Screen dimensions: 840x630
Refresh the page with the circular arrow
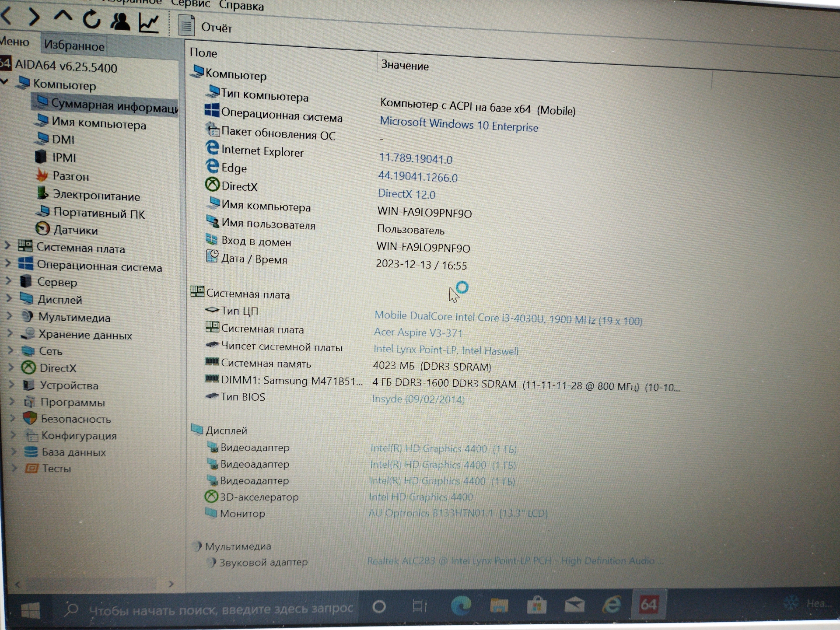[x=92, y=19]
